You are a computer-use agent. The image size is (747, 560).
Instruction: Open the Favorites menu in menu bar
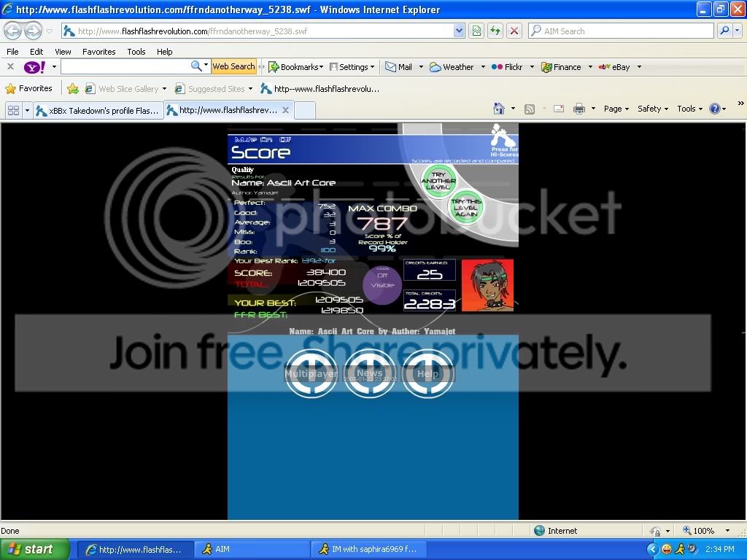[98, 52]
